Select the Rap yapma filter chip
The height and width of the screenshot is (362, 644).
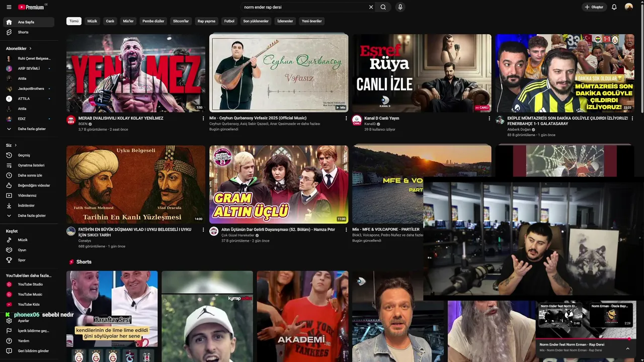(x=206, y=21)
